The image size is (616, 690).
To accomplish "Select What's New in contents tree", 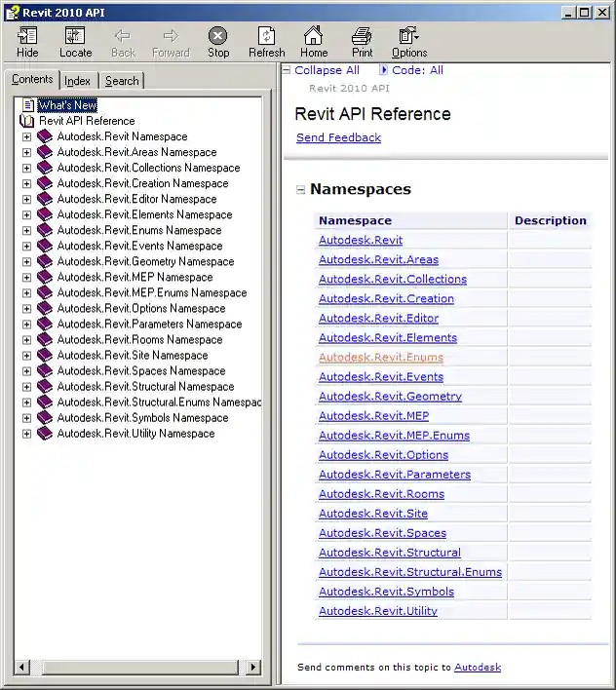I will [67, 105].
